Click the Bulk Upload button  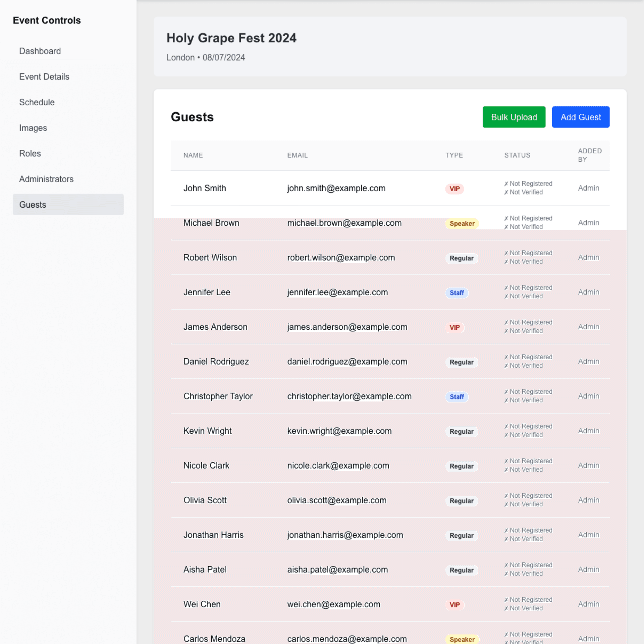click(x=514, y=117)
